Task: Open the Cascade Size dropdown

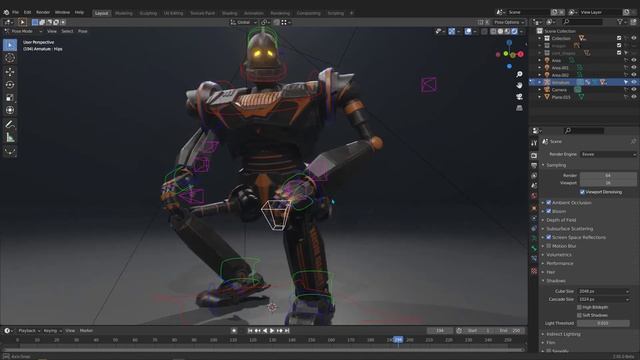Action: [603, 299]
